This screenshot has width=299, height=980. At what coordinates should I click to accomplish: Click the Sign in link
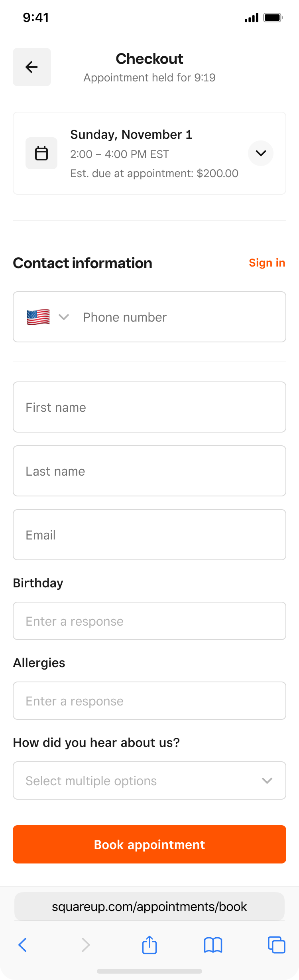point(267,263)
